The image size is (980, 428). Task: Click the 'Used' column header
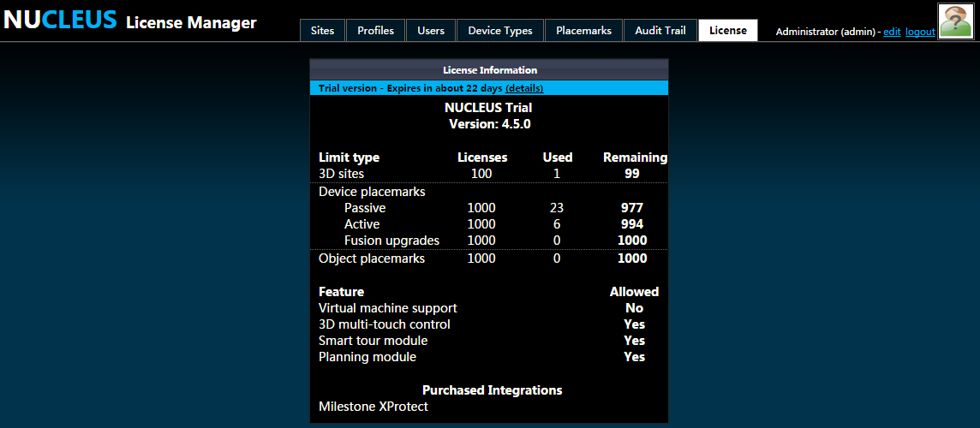click(x=558, y=158)
